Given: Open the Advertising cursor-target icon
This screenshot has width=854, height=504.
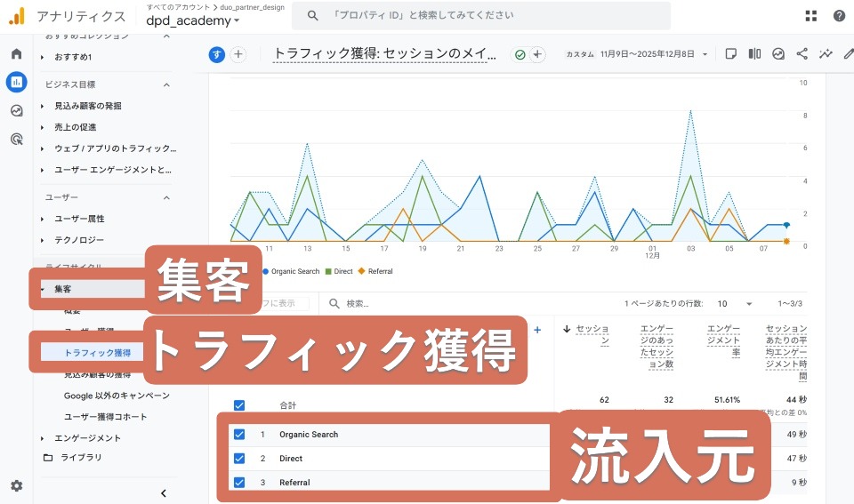Looking at the screenshot, I should click(x=16, y=139).
